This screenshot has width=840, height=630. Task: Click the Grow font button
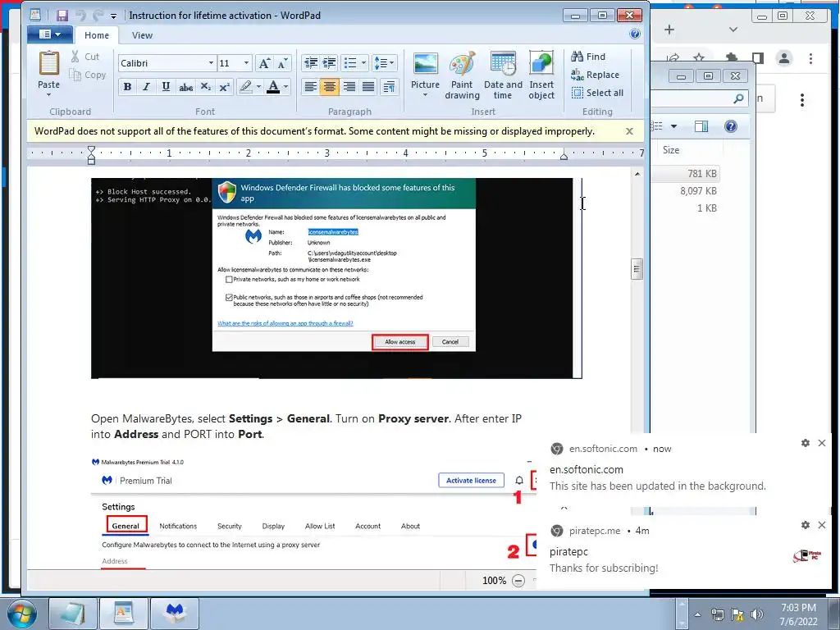[264, 63]
